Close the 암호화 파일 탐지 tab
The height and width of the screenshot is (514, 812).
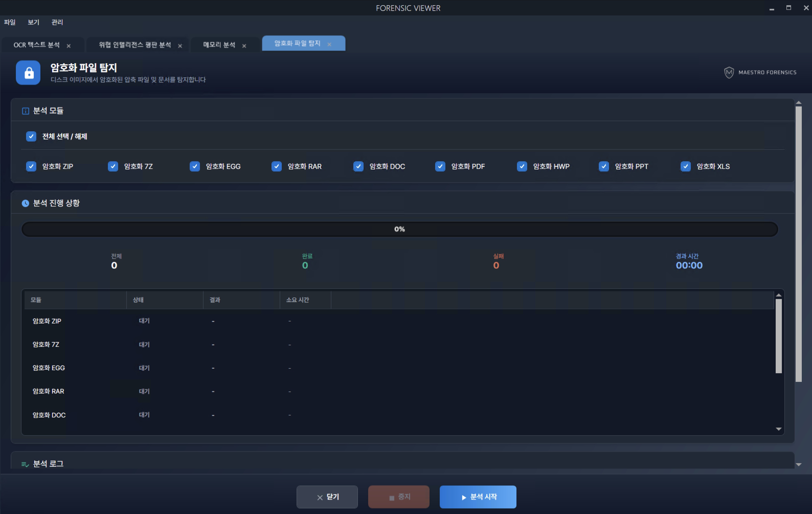330,44
